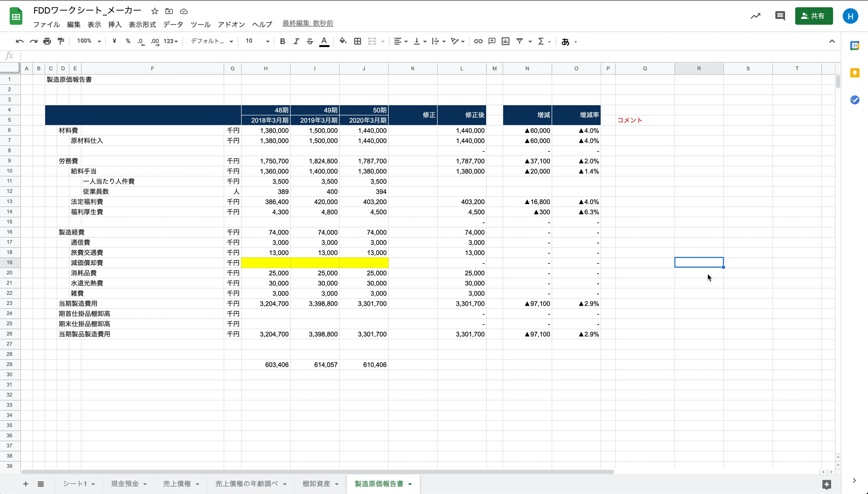The height and width of the screenshot is (494, 868).
Task: Click the insert chart icon
Action: pos(505,41)
